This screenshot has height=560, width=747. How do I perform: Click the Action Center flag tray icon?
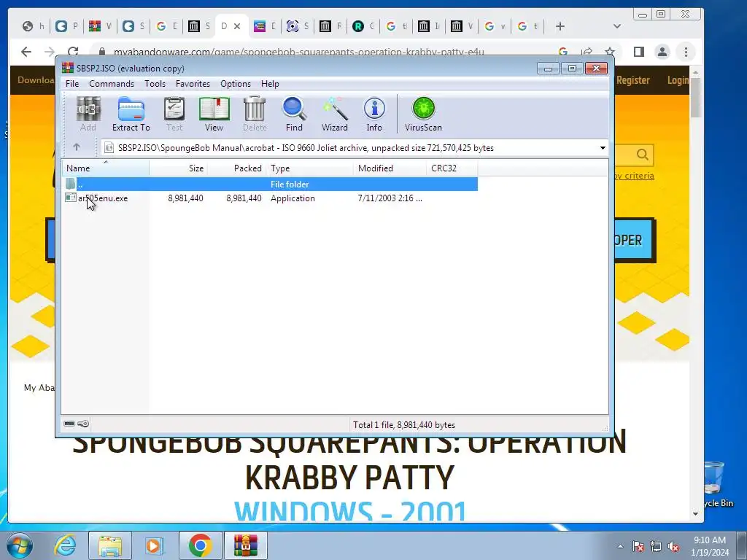click(638, 546)
